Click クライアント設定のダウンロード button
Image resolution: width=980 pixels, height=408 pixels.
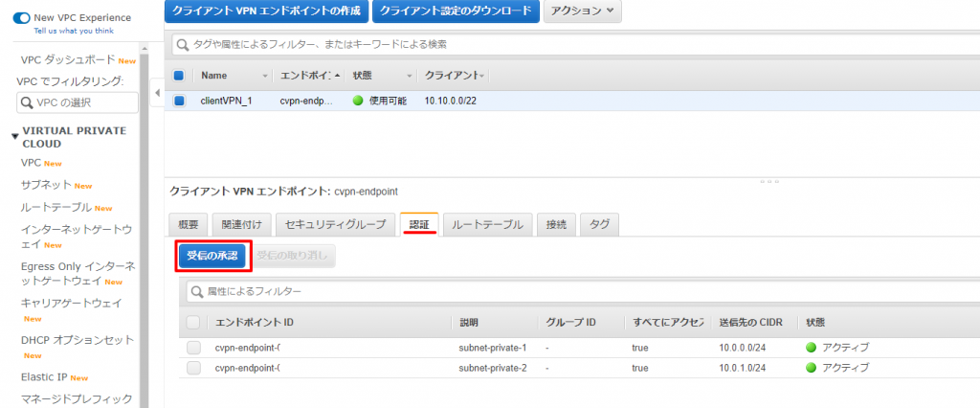456,11
